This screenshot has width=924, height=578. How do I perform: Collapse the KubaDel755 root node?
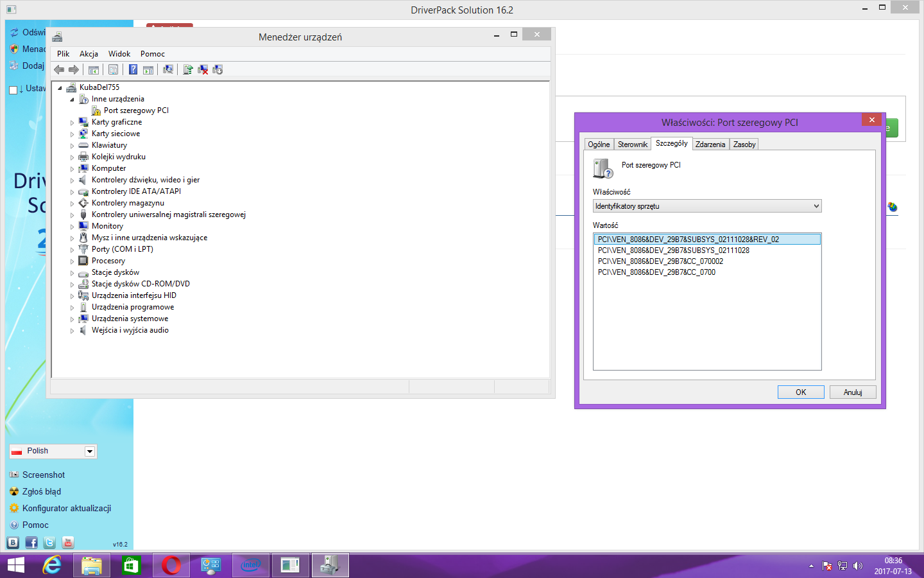[x=60, y=88]
